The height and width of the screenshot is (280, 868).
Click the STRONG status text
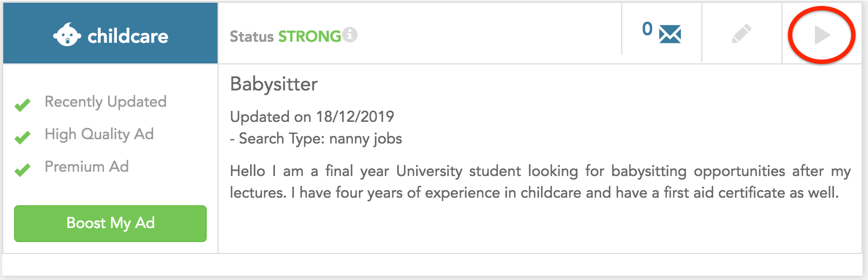coord(310,36)
